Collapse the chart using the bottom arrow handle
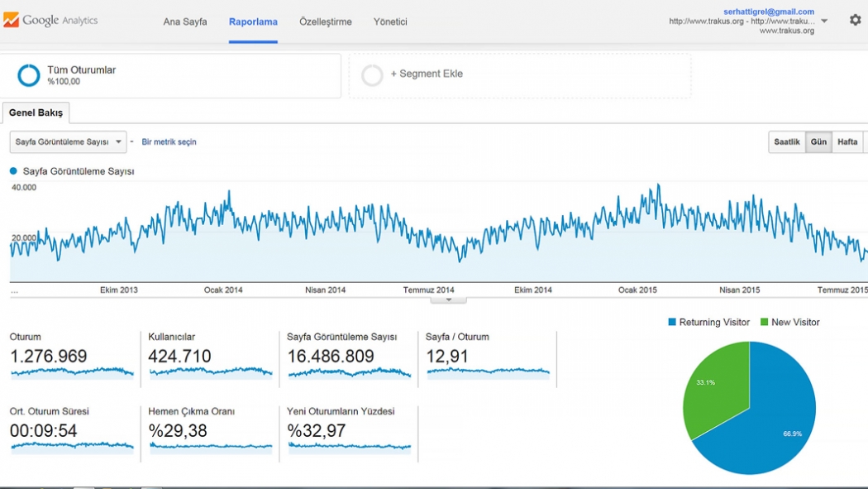The width and height of the screenshot is (868, 489). tap(449, 300)
